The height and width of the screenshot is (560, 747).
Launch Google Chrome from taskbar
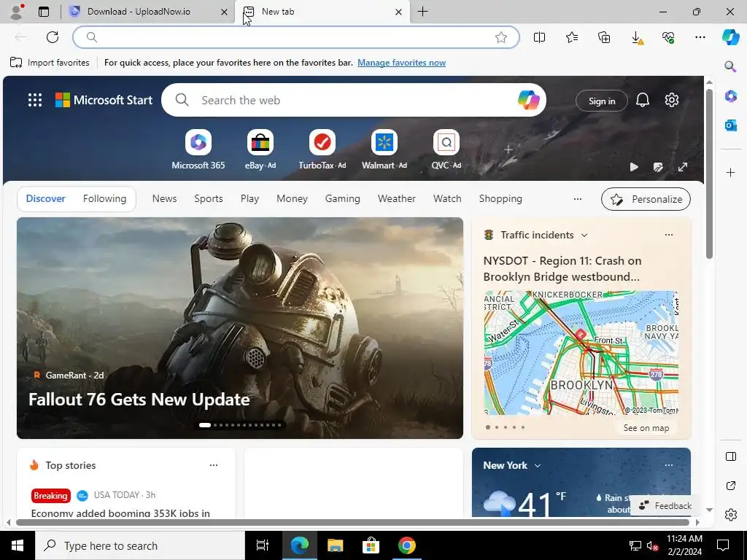click(x=406, y=545)
